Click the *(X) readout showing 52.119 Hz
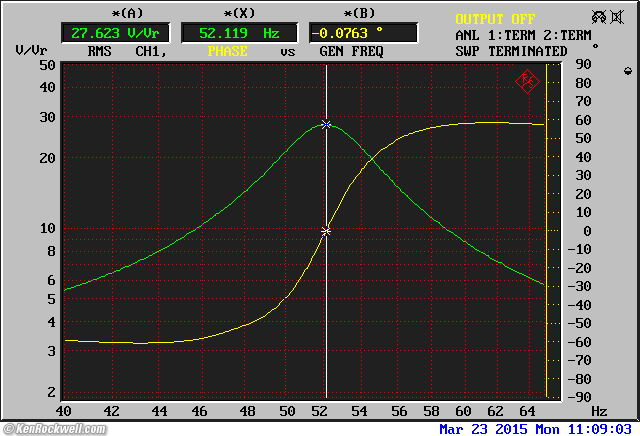Viewport: 640px width, 436px height. 239,33
